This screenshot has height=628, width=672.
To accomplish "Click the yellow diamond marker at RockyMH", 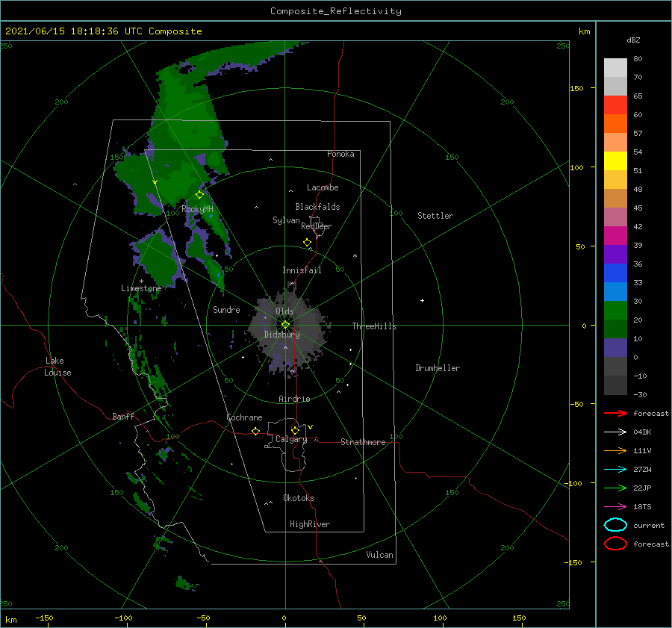I will tap(199, 195).
